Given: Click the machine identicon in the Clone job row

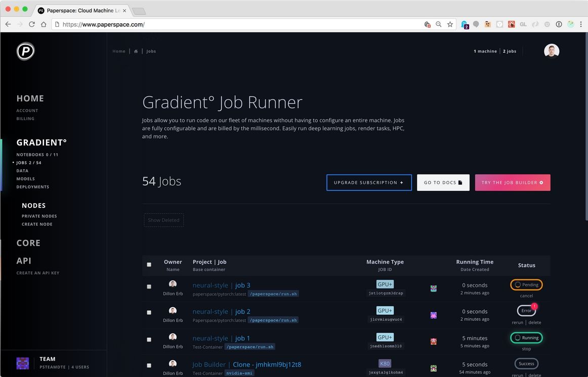Looking at the screenshot, I should click(x=434, y=368).
